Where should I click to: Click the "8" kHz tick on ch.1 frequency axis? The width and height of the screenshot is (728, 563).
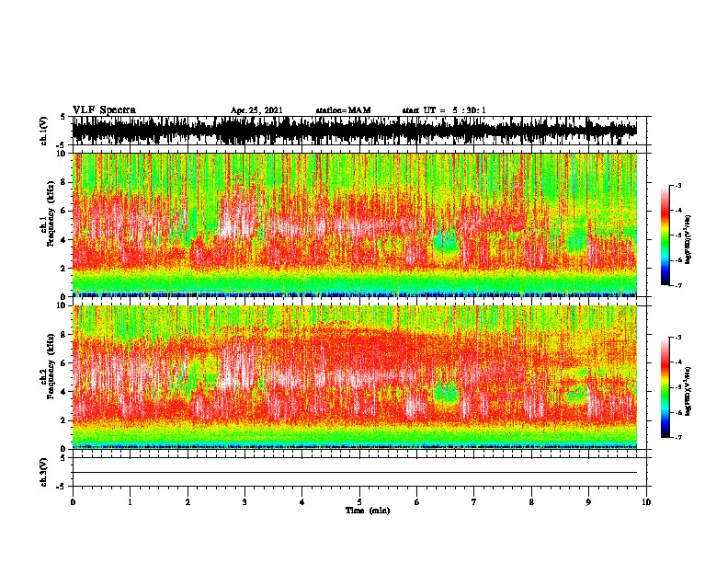pos(63,182)
